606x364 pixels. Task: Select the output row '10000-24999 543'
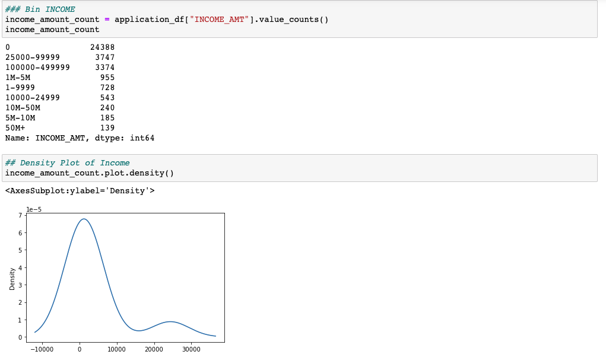[x=60, y=97]
